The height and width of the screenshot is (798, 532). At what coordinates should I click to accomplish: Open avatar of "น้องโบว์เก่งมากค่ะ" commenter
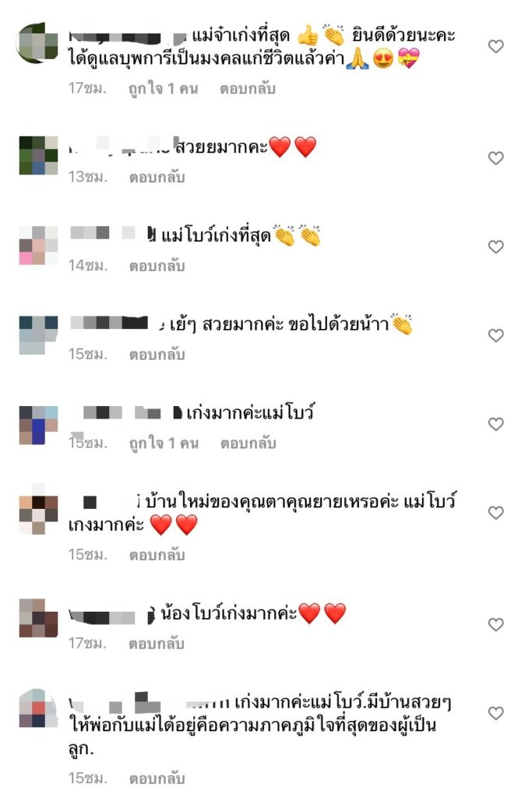38,618
